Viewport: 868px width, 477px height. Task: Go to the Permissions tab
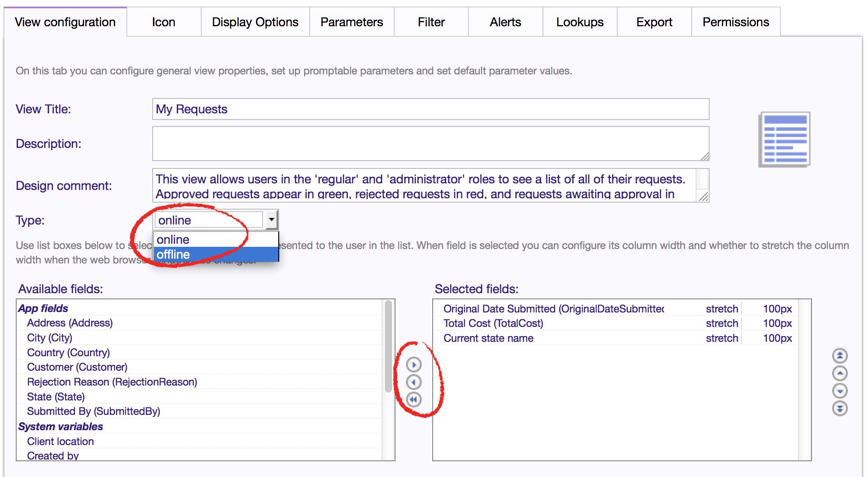pyautogui.click(x=736, y=22)
